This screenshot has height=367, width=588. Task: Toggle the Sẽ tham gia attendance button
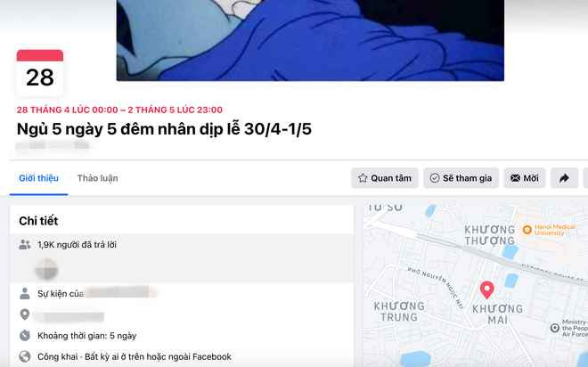[x=461, y=178]
